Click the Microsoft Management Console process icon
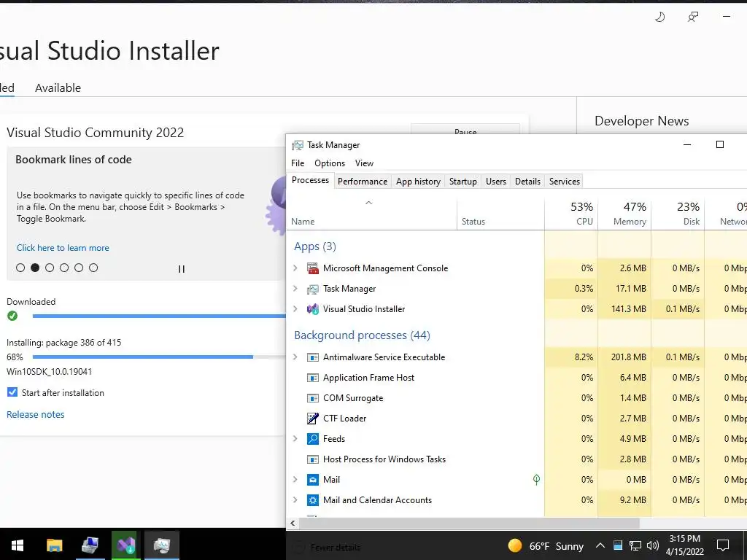The image size is (747, 560). 312,268
